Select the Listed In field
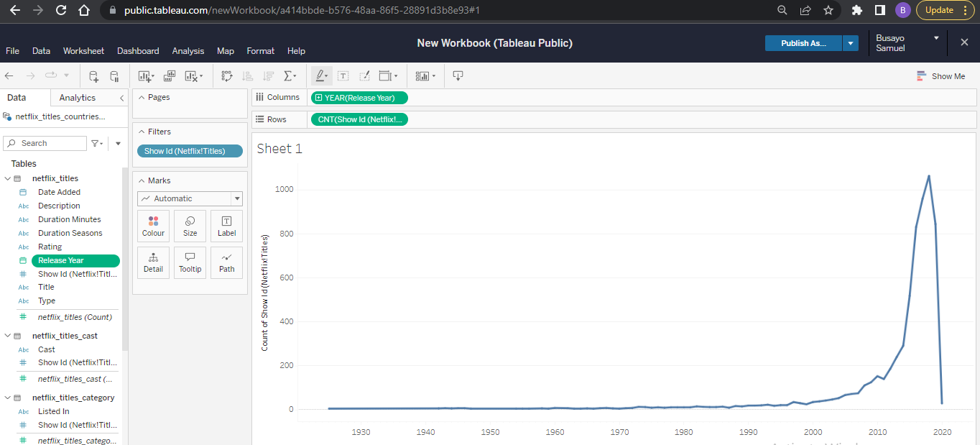This screenshot has width=980, height=445. [x=53, y=411]
